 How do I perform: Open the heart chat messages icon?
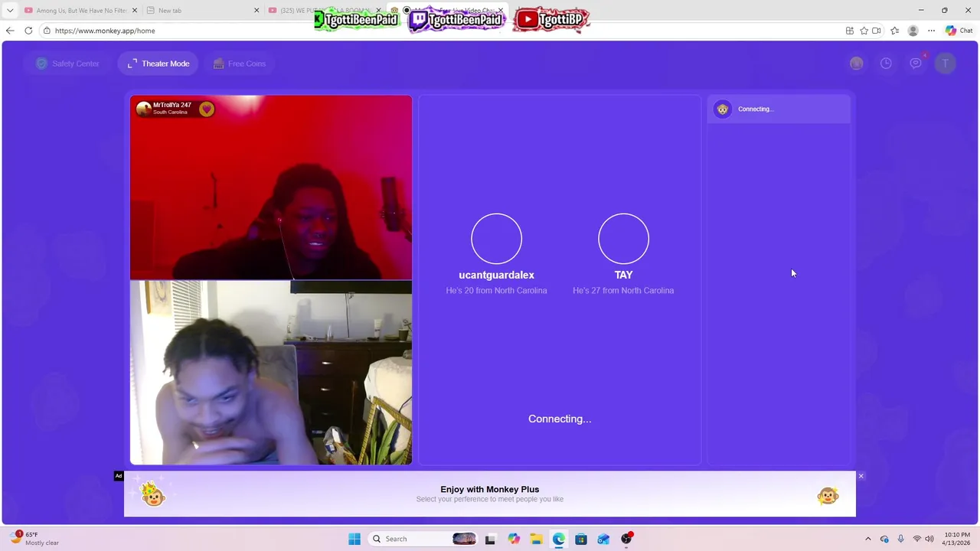[x=916, y=64]
